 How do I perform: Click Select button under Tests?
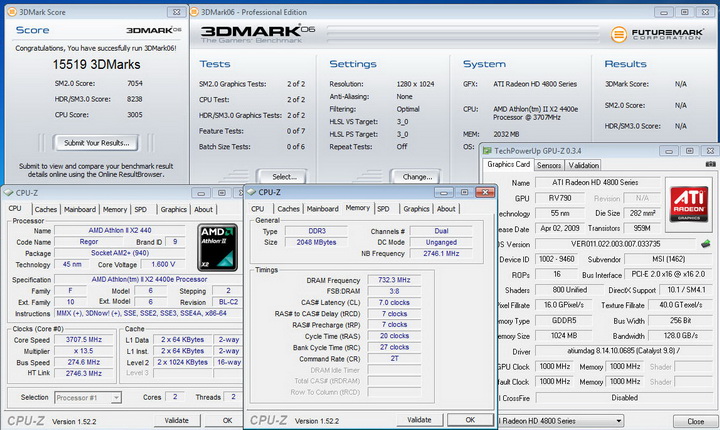pyautogui.click(x=284, y=176)
